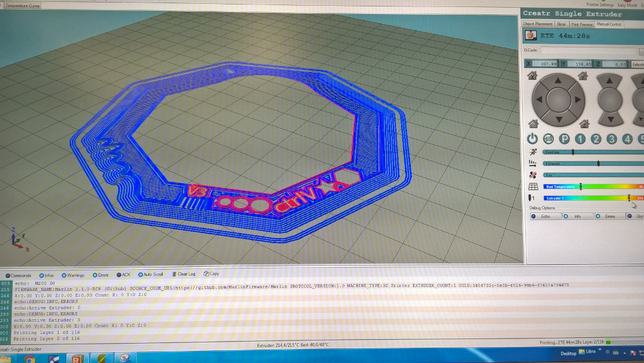644x363 pixels.
Task: Click the Repetier R taskbar icon
Action: point(77,358)
